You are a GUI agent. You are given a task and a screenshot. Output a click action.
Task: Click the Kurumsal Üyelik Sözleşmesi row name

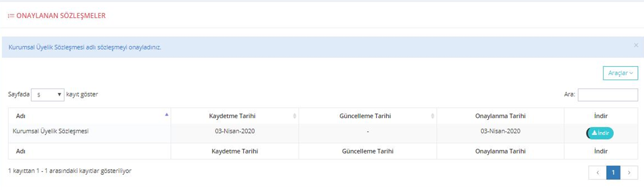(x=50, y=131)
